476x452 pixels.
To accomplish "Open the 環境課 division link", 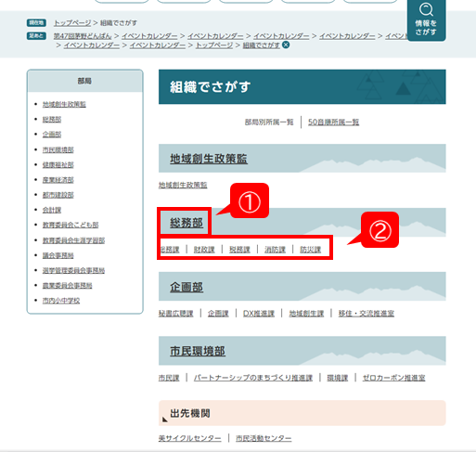I will 338,378.
